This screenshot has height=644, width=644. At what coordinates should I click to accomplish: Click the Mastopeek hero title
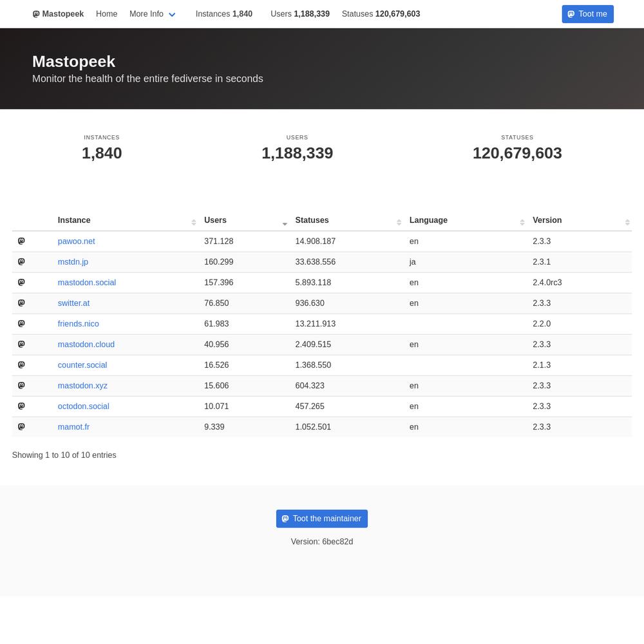click(73, 62)
